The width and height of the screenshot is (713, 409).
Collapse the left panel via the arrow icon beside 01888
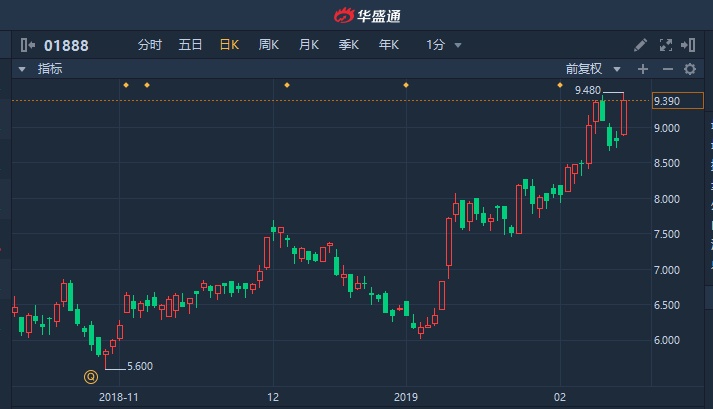28,45
